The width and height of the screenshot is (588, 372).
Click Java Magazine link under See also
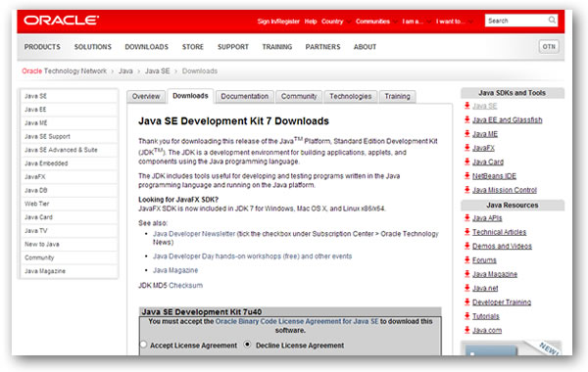(175, 270)
